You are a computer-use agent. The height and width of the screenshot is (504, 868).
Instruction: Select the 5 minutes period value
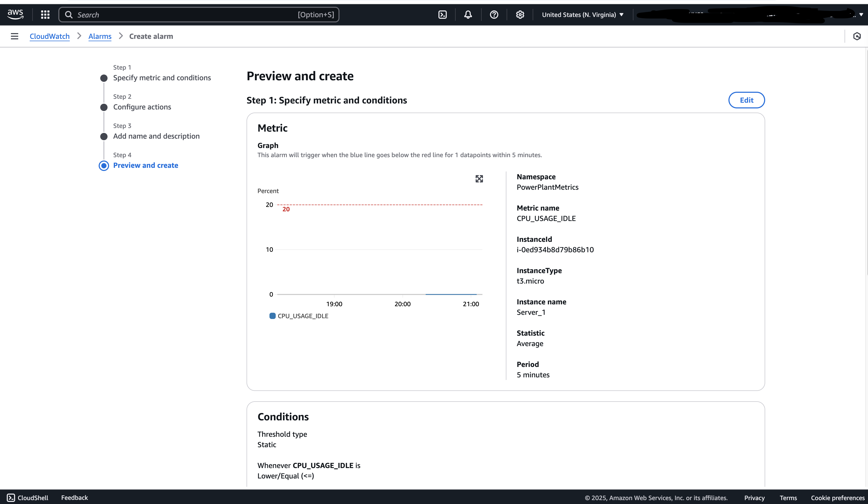point(533,375)
